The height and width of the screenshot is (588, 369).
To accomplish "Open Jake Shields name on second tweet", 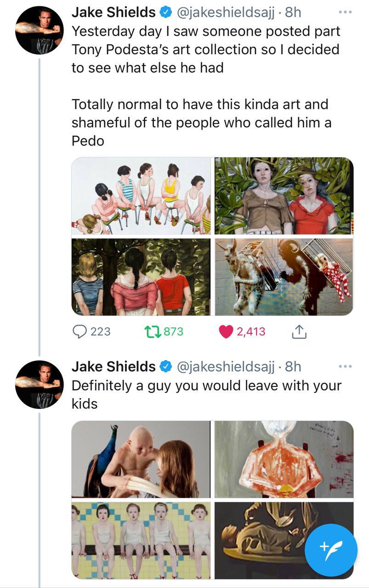I will (x=114, y=367).
